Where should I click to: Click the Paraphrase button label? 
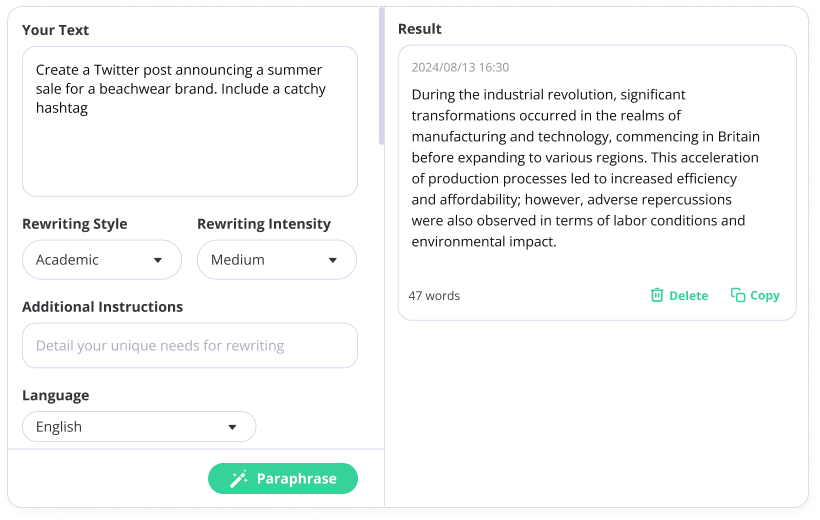297,479
